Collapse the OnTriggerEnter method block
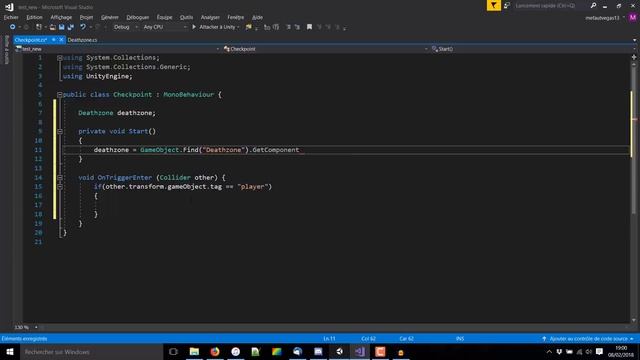This screenshot has width=640, height=360. 60,178
